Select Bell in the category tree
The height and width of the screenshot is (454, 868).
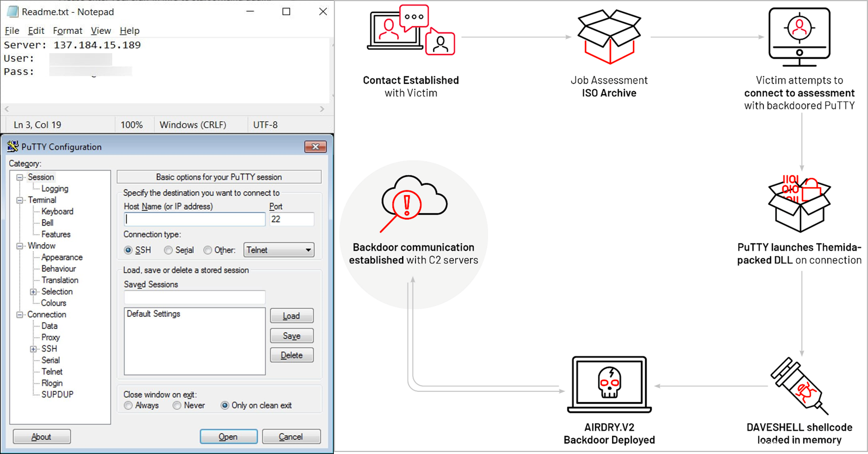coord(48,223)
